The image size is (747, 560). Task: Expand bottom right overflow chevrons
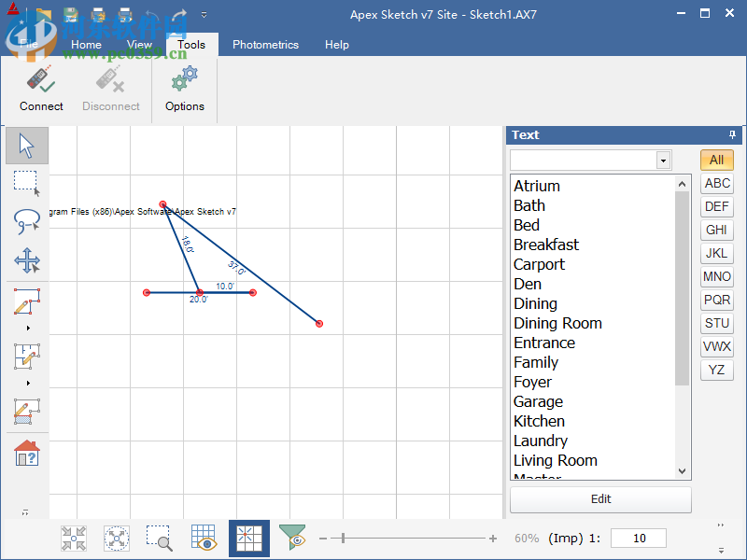pos(721,525)
